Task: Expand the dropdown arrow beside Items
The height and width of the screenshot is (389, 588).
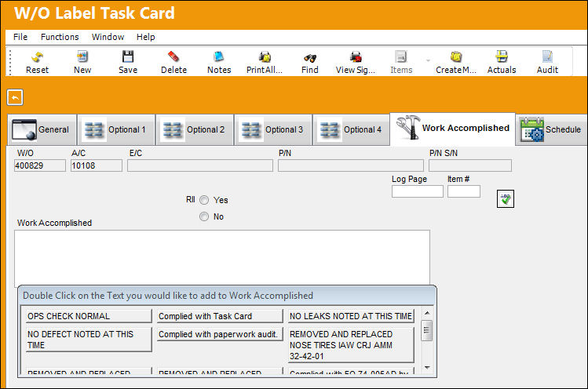Action: (x=428, y=60)
